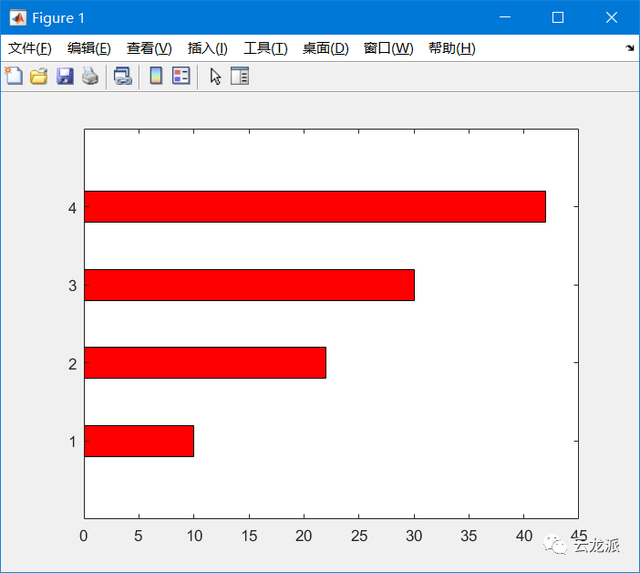Click the Print Figure icon

[x=90, y=76]
